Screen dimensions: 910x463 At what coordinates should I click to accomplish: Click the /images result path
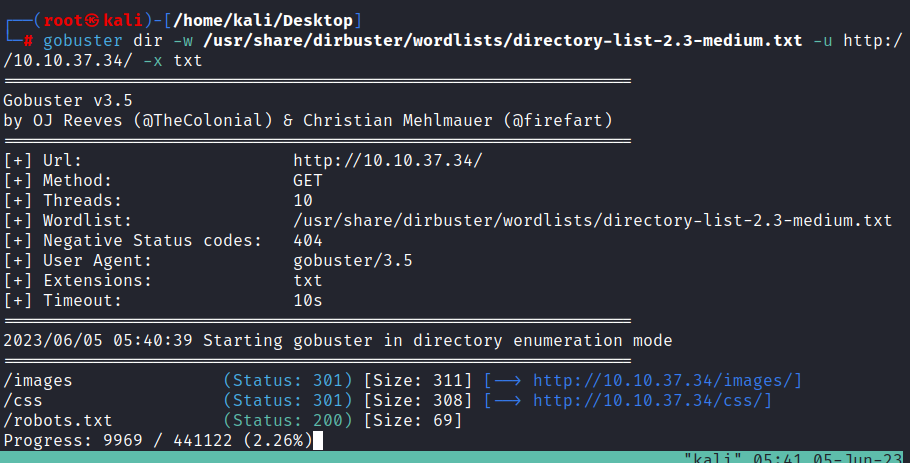click(x=38, y=381)
